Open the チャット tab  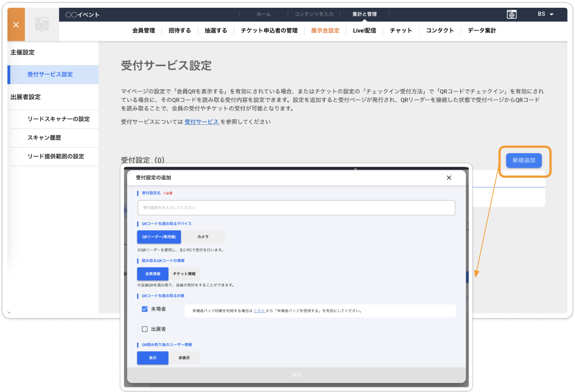pyautogui.click(x=401, y=30)
